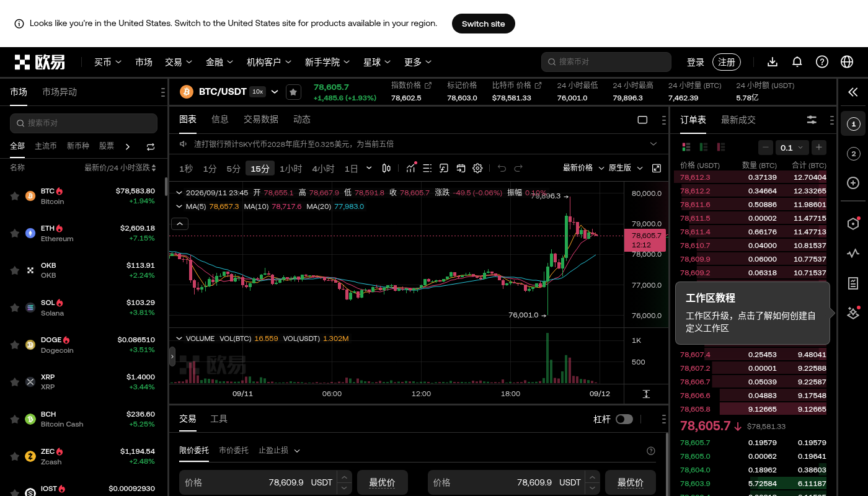868x496 pixels.
Task: Open order book settings sliders icon
Action: click(x=812, y=120)
